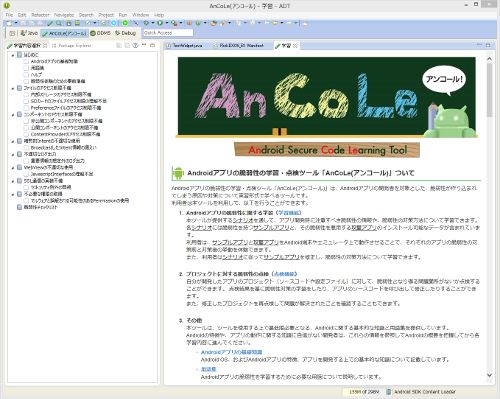The image size is (500, 399).
Task: Open the dropdown arrow next to the Debug icon
Action: [x=153, y=23]
